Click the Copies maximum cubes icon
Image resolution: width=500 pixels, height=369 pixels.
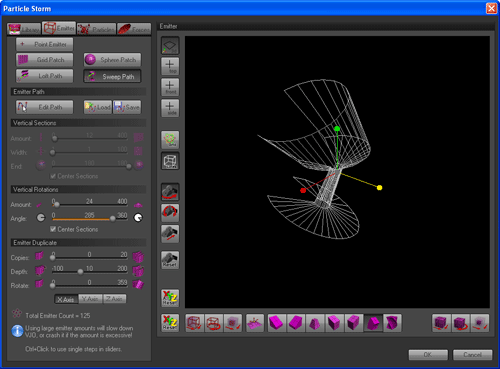pos(138,257)
